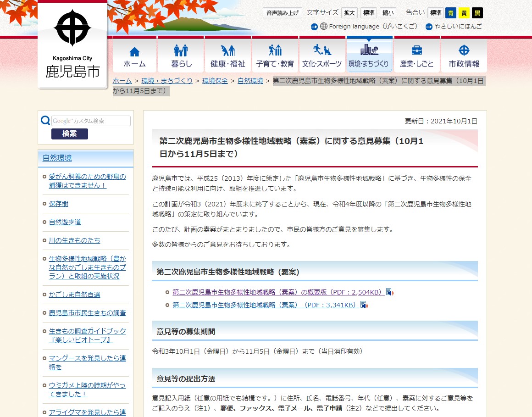Click the Google カスタム検索 input field
This screenshot has height=417, width=532.
(x=91, y=121)
